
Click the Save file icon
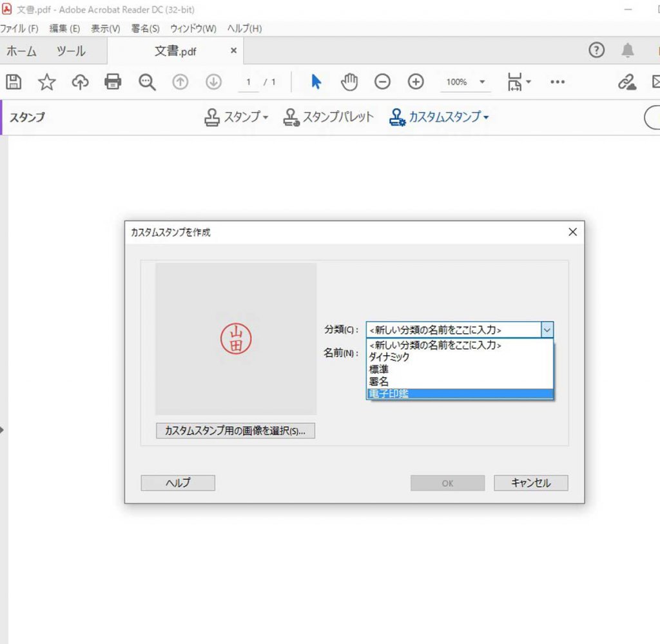click(x=14, y=82)
